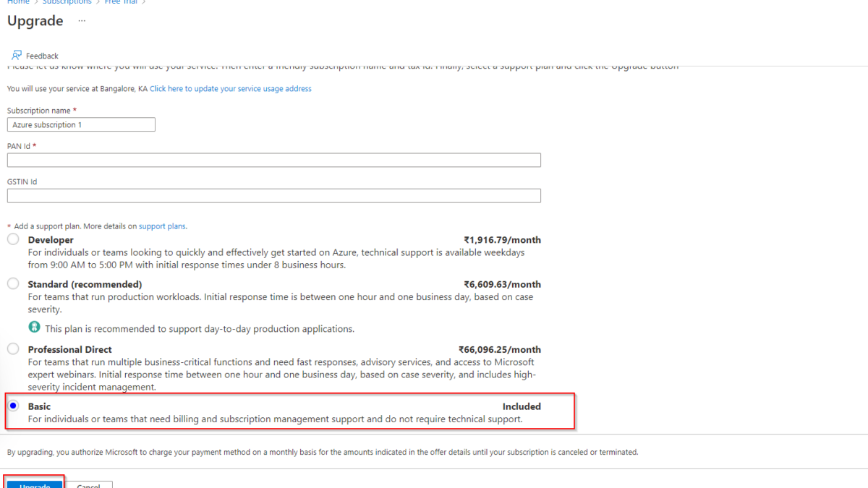Click the Basic plan heading
The width and height of the screenshot is (868, 488).
click(x=39, y=406)
